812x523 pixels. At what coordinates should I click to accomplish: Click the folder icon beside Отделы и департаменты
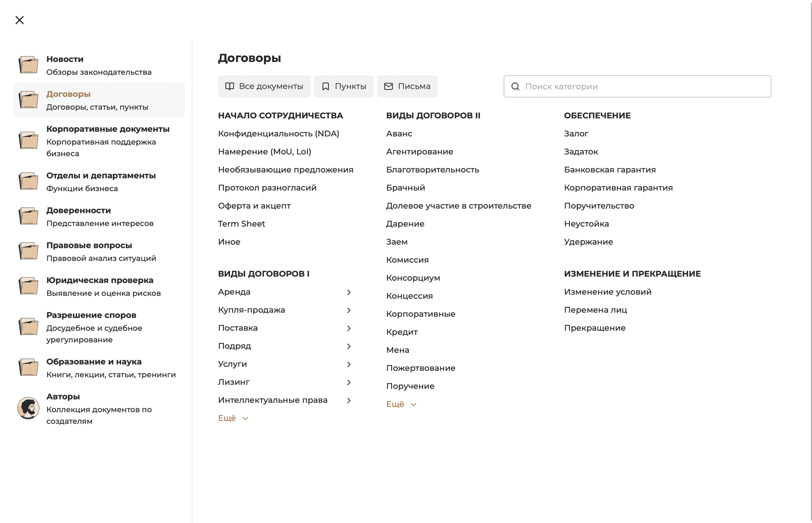[28, 181]
